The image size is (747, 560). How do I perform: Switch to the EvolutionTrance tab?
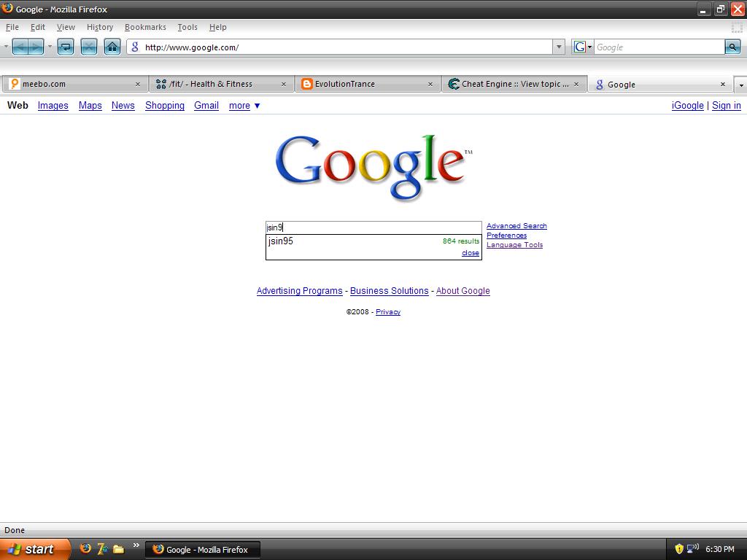368,84
